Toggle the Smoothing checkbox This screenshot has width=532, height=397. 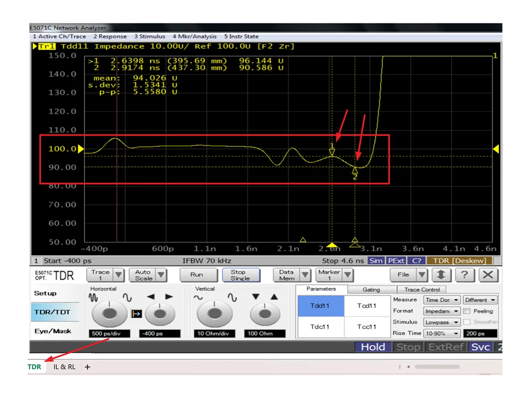(x=467, y=322)
